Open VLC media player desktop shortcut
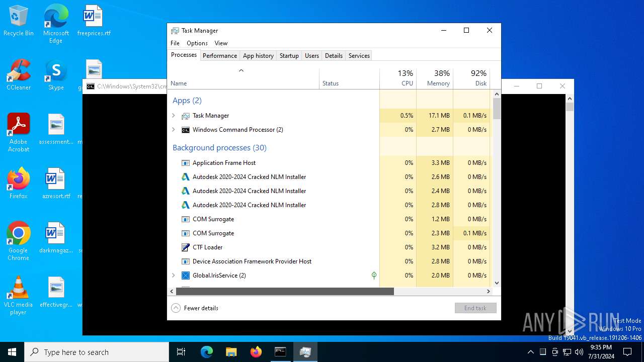Screen dimensions: 644x362 19,296
